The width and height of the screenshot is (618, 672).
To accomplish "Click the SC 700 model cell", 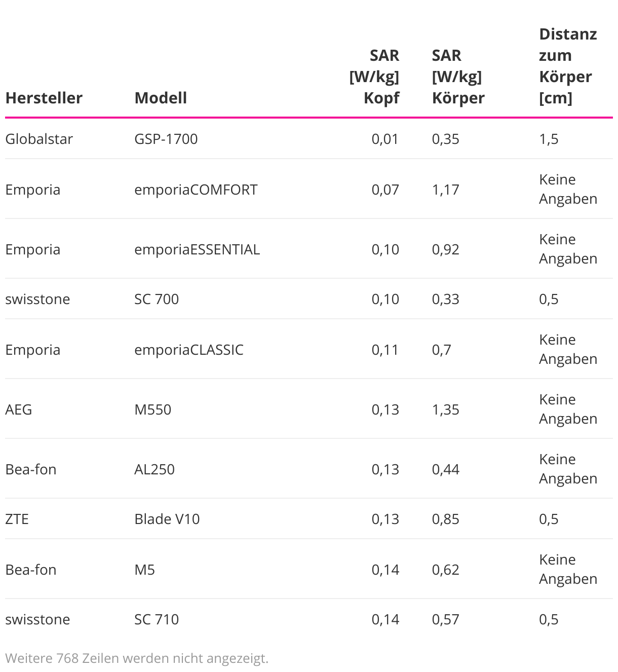I will click(x=157, y=299).
